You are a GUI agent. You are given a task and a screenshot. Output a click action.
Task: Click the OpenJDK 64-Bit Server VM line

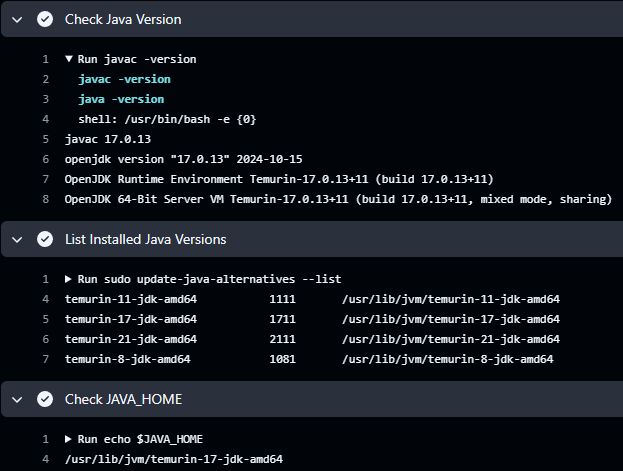click(338, 199)
